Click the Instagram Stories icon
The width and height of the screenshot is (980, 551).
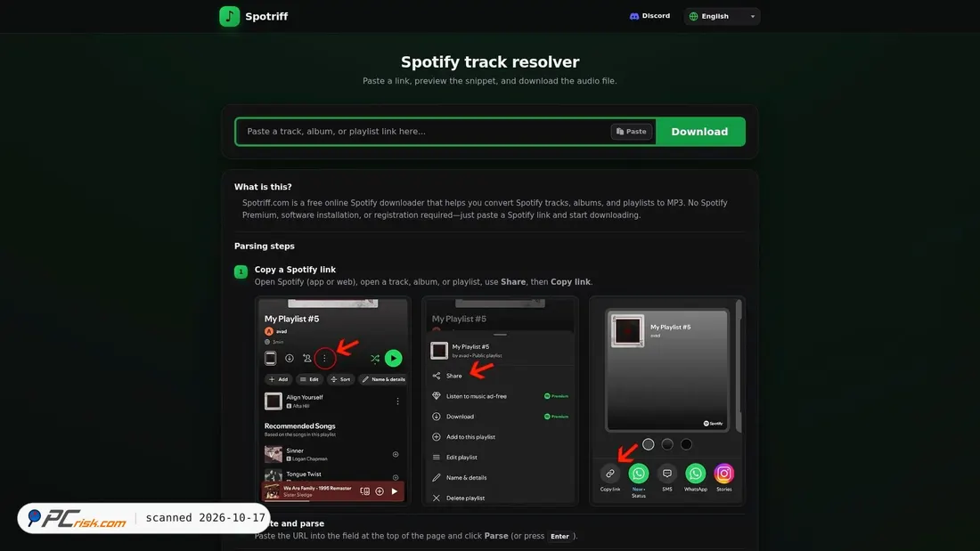[x=723, y=474]
